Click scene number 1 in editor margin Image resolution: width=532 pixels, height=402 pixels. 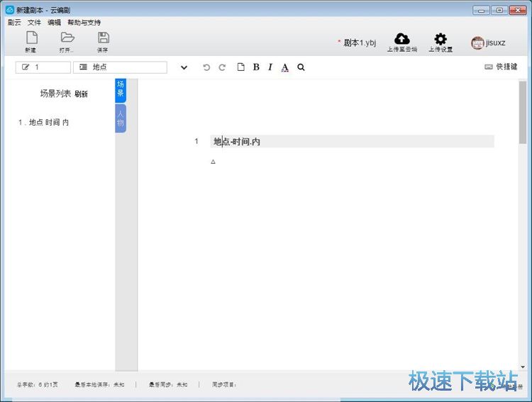(x=196, y=141)
